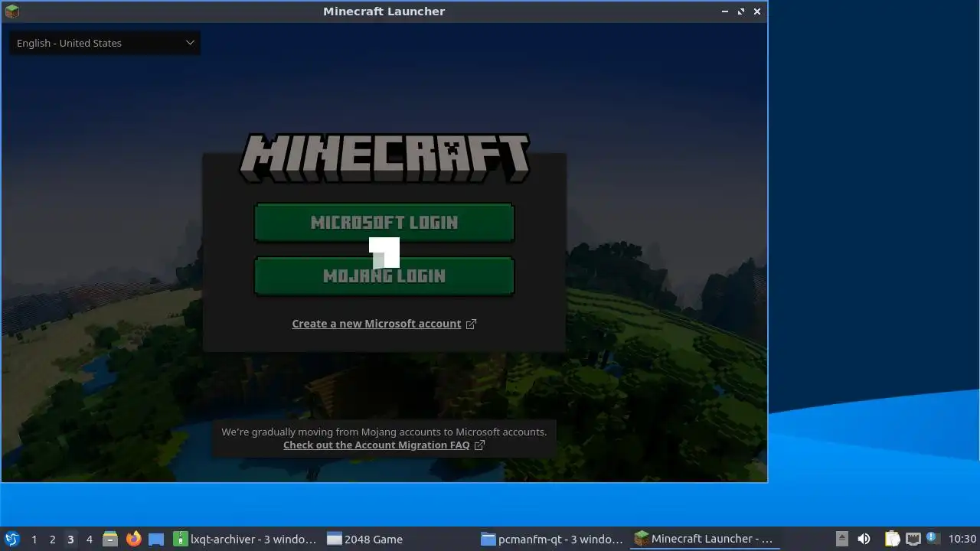The height and width of the screenshot is (551, 980).
Task: Switch to virtual desktop 1
Action: 34,539
